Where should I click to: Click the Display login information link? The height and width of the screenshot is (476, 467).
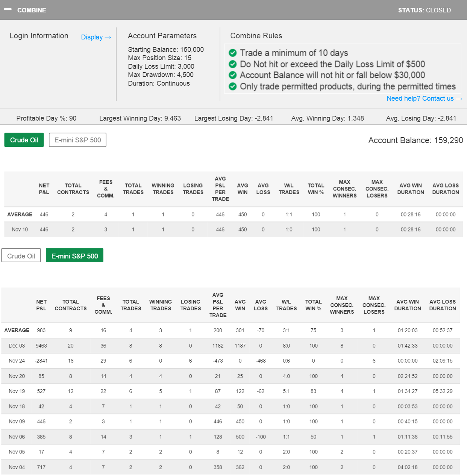[x=96, y=37]
